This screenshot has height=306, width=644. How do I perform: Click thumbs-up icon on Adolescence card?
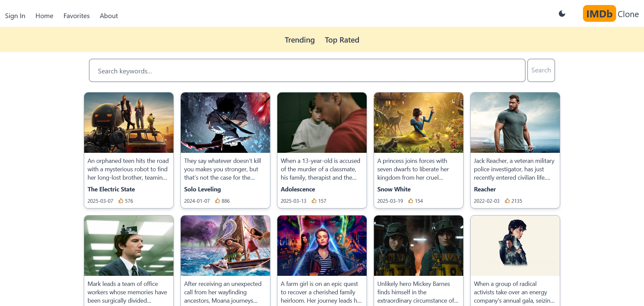pos(314,201)
